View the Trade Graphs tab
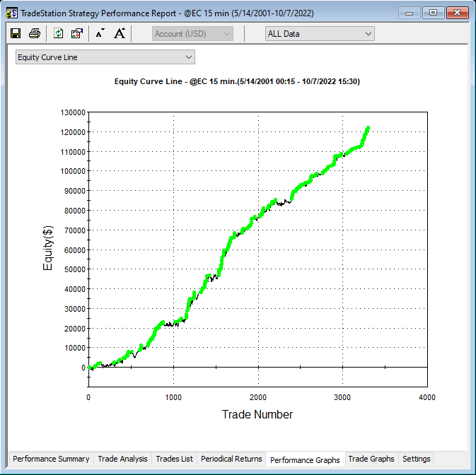The image size is (476, 475). [372, 459]
